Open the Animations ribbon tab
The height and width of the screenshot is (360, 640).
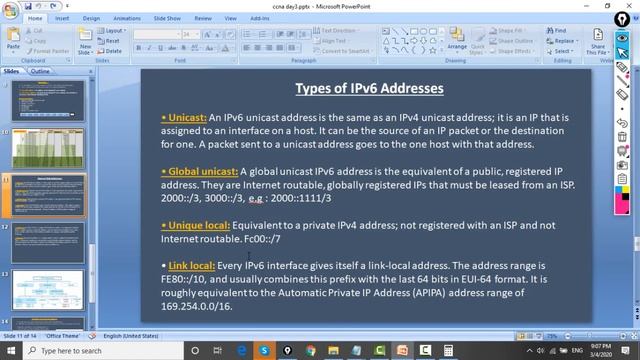[x=127, y=18]
